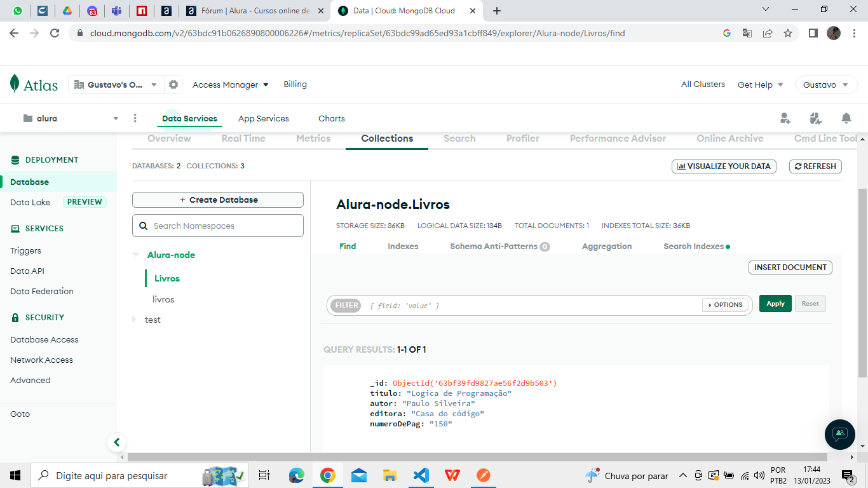
Task: Open the Chrome side panel icon
Action: coord(813,33)
